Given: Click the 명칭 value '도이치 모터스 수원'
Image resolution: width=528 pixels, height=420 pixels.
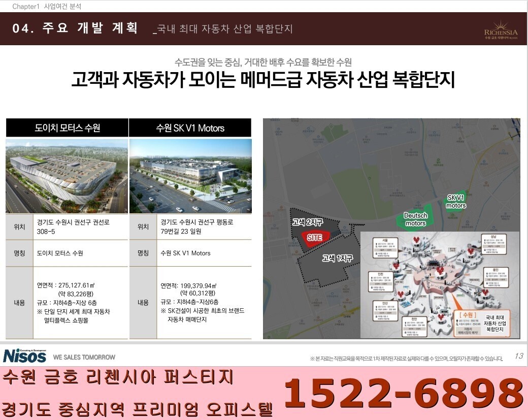Looking at the screenshot, I should tap(60, 253).
